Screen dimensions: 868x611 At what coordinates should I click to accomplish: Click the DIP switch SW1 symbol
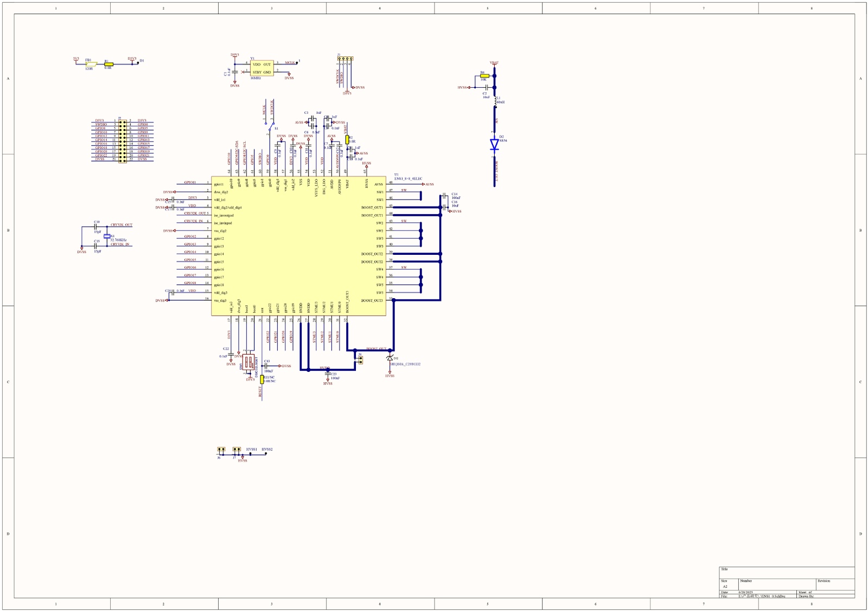[248, 362]
